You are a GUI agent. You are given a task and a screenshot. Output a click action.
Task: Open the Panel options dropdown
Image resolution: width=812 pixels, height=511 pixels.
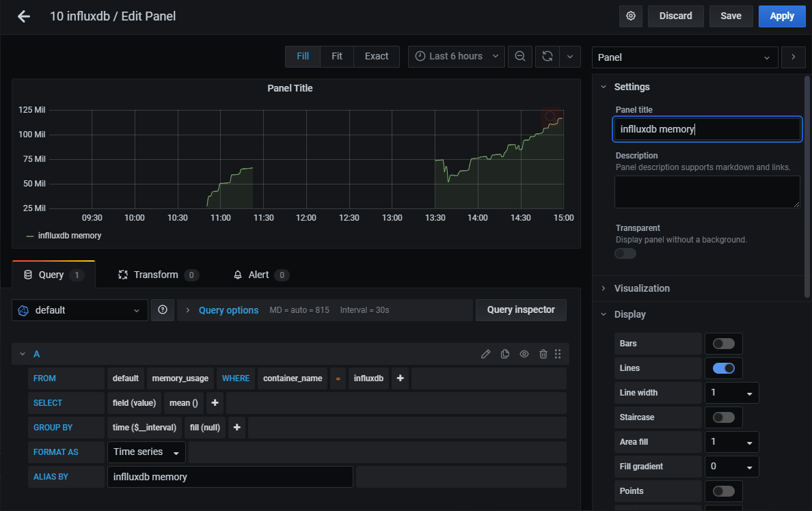point(685,57)
